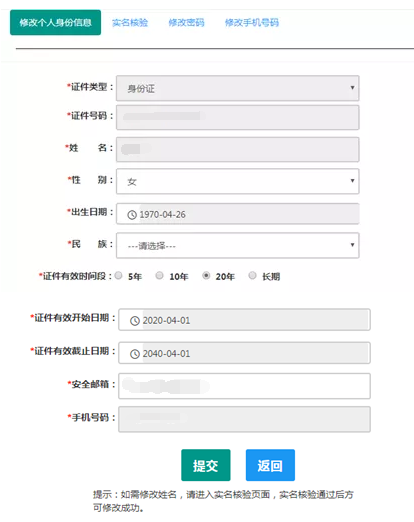Open the 修改密码 tab

tap(186, 23)
